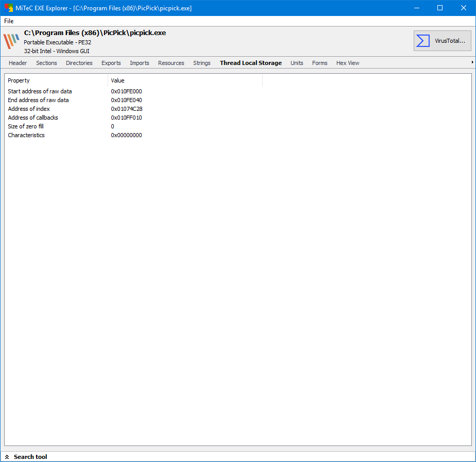Click the value 0x010FE000

click(x=126, y=91)
